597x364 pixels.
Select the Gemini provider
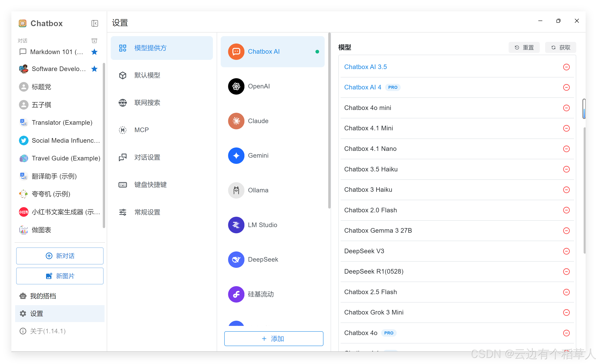pyautogui.click(x=272, y=155)
